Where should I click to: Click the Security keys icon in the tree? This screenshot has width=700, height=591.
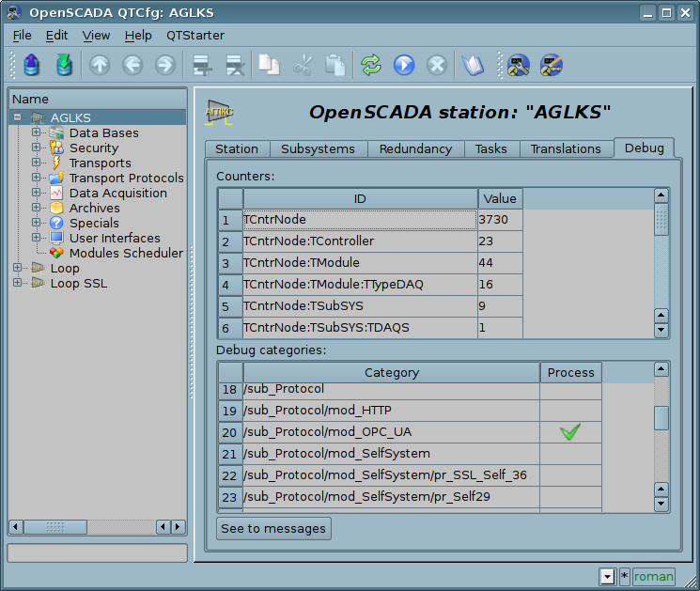point(56,148)
